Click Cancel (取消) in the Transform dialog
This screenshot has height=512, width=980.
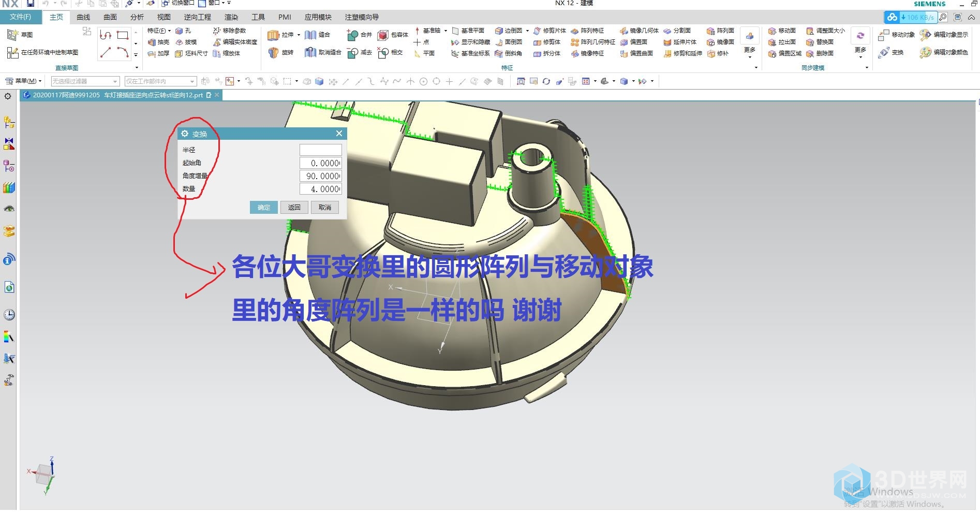[325, 207]
